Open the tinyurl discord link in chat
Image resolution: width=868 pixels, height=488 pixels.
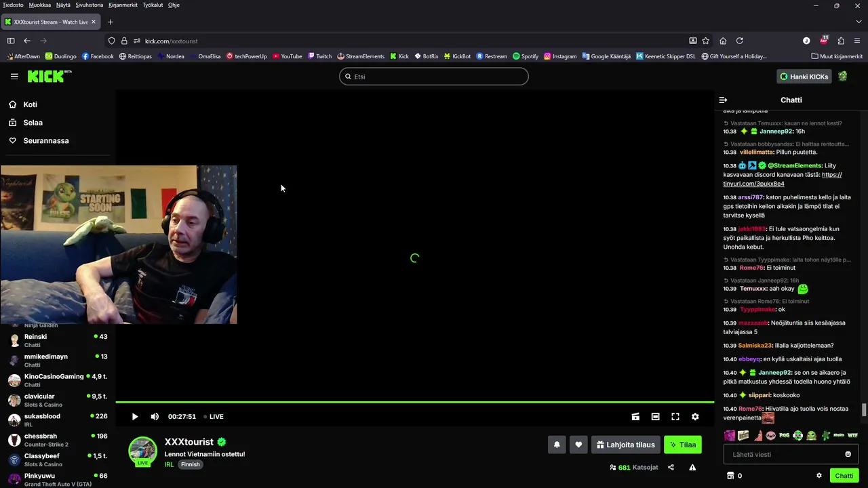pos(782,179)
